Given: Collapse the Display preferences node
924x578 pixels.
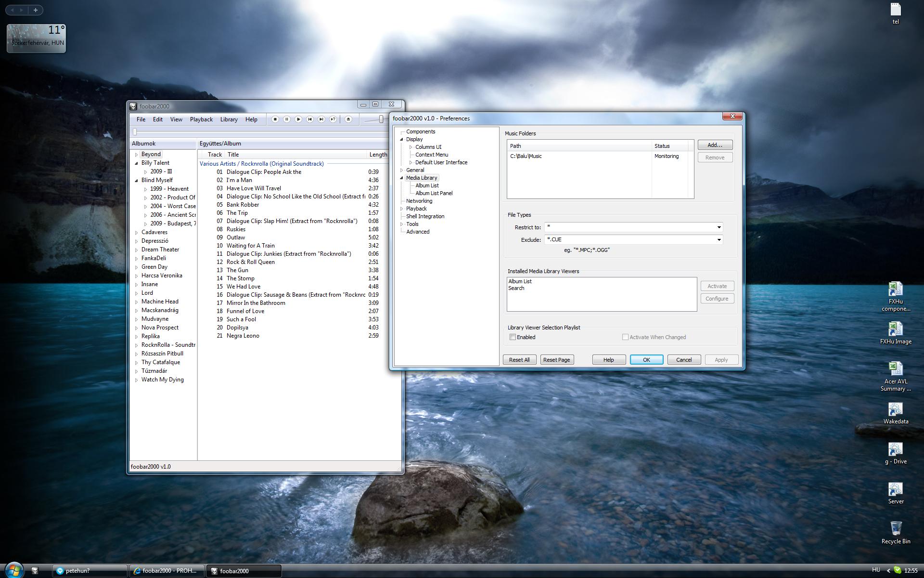Looking at the screenshot, I should pyautogui.click(x=402, y=139).
